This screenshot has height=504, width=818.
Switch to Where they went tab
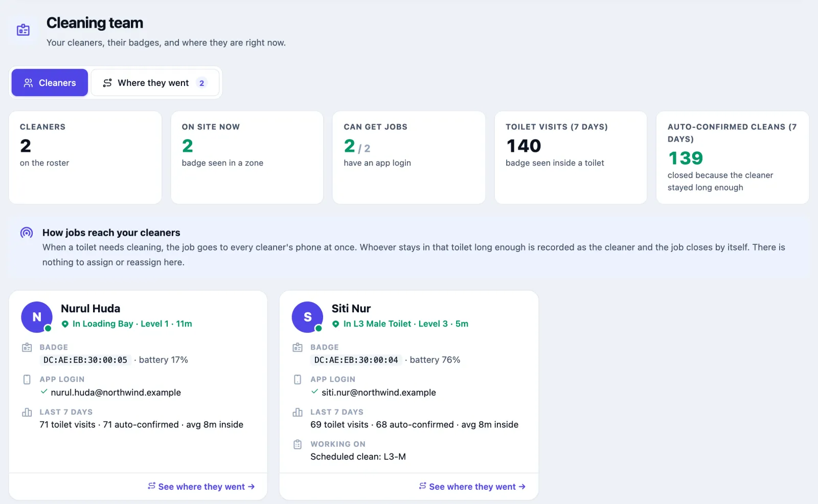155,83
